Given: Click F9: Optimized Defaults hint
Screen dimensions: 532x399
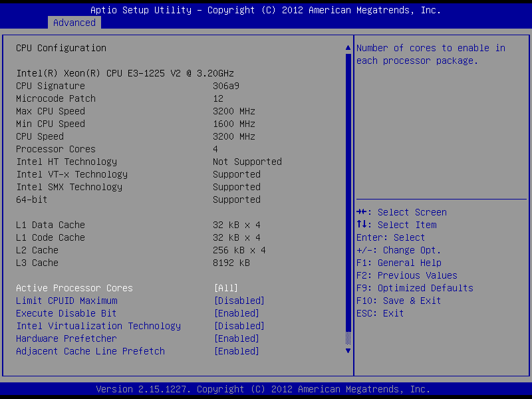Looking at the screenshot, I should tap(414, 288).
